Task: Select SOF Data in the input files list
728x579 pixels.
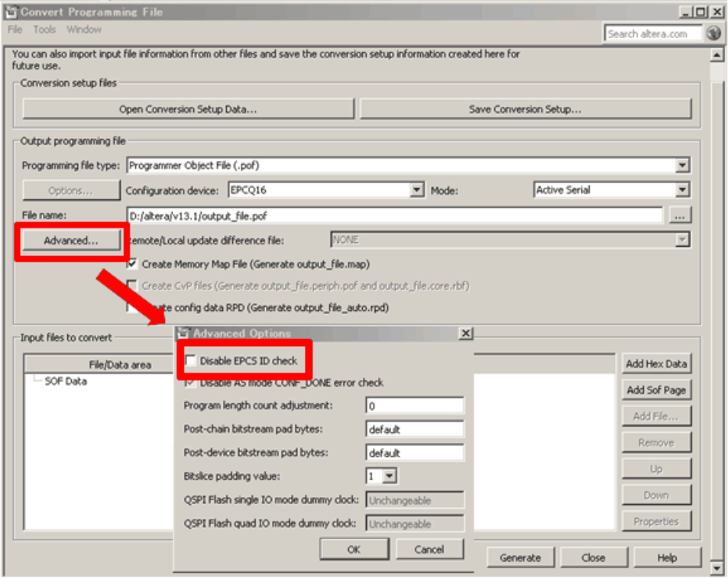Action: (66, 381)
